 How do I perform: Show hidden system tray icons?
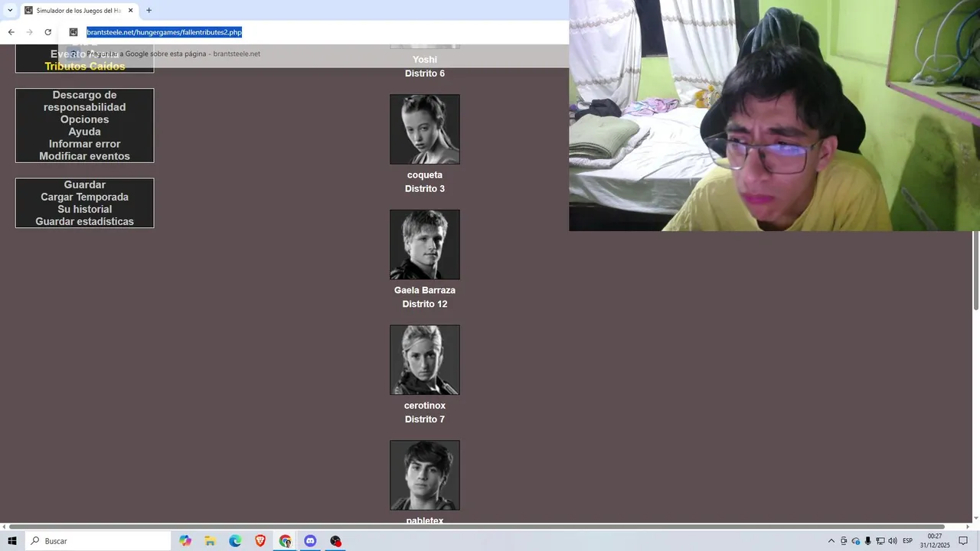click(x=831, y=541)
